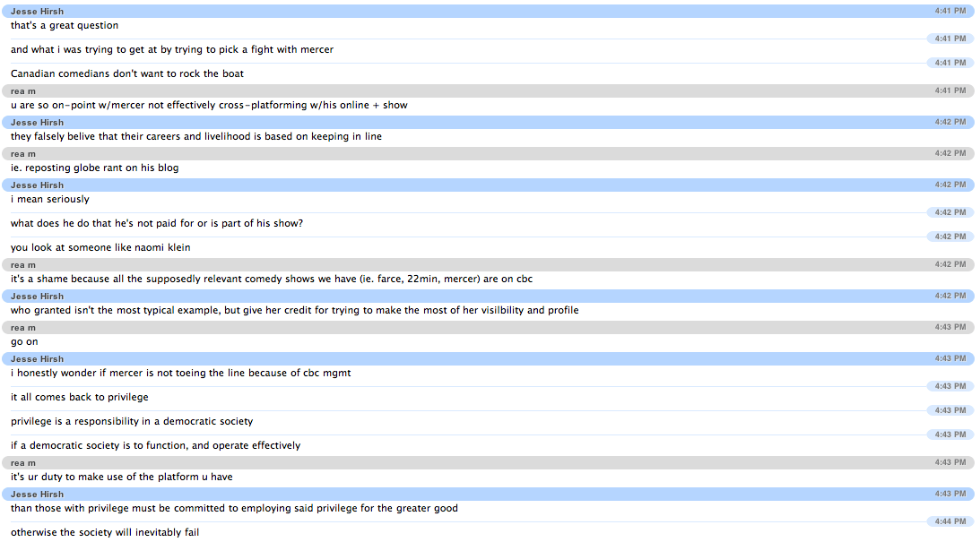The image size is (980, 542).
Task: Click the message "that's a great question"
Action: 65,26
